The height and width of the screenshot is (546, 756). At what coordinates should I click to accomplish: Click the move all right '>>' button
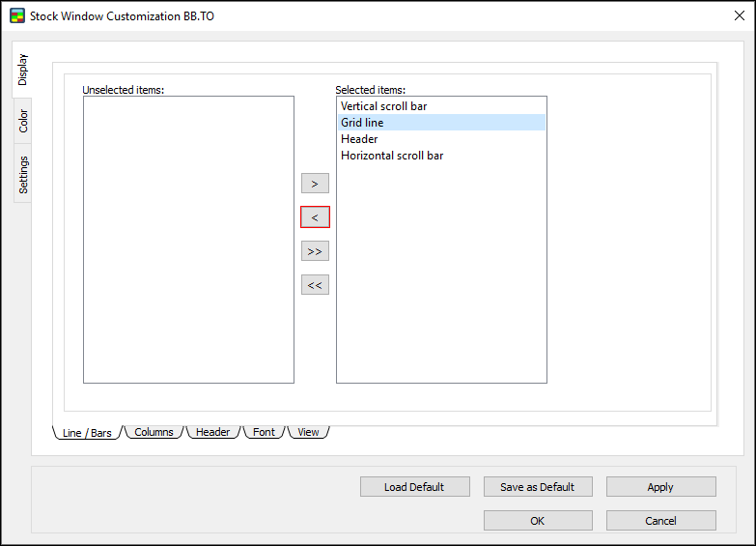pos(315,251)
